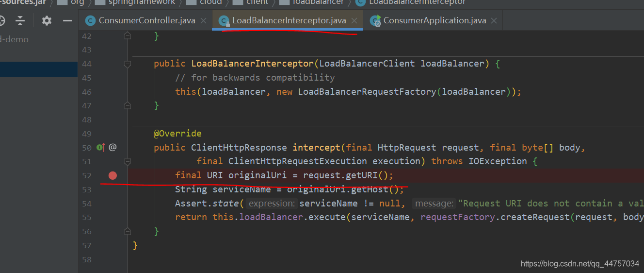Close the LoadBalancerInterceptor.java tab
This screenshot has width=644, height=273.
pos(354,20)
